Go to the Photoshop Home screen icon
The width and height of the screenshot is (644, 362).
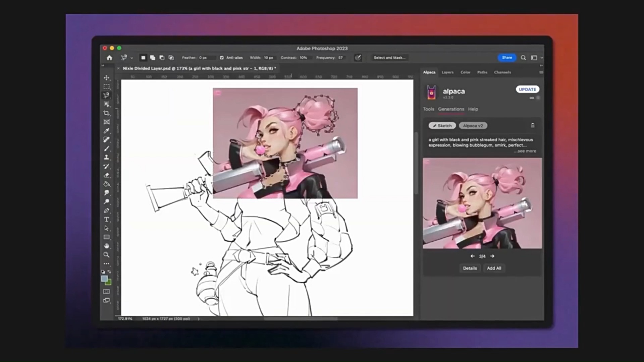pos(109,58)
